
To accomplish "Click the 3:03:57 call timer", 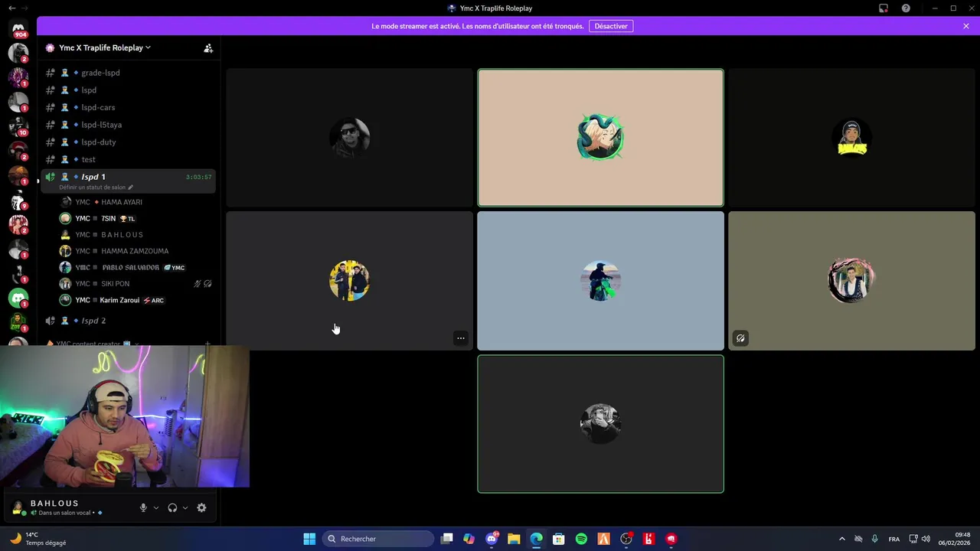I will (198, 177).
